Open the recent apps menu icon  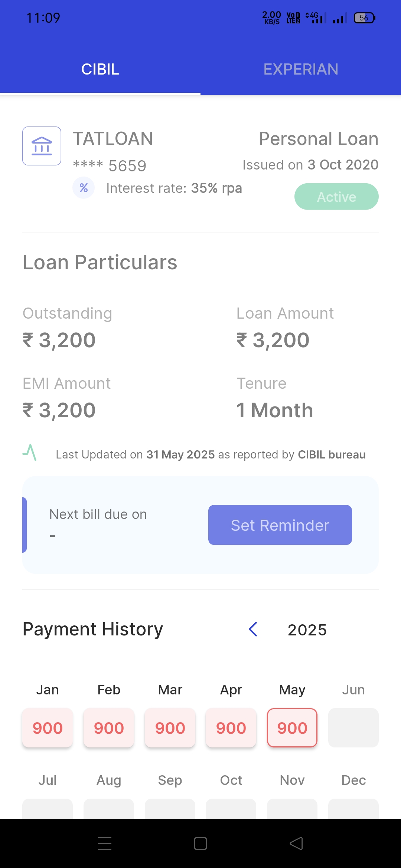point(105,844)
